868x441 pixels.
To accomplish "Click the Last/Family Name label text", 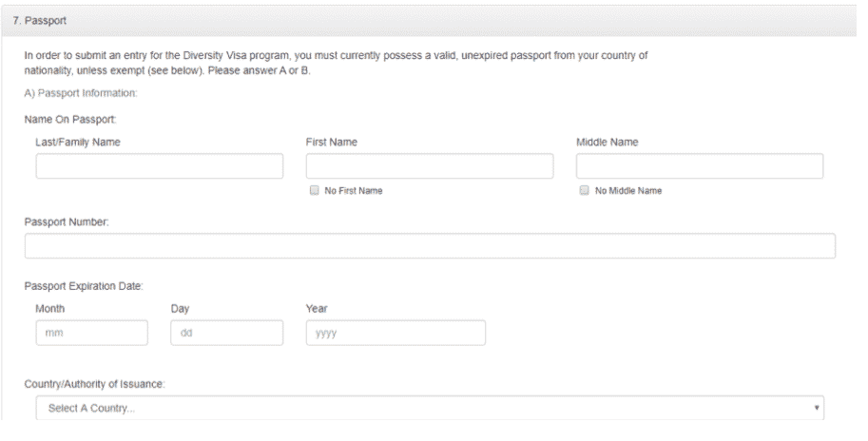I will coord(78,142).
